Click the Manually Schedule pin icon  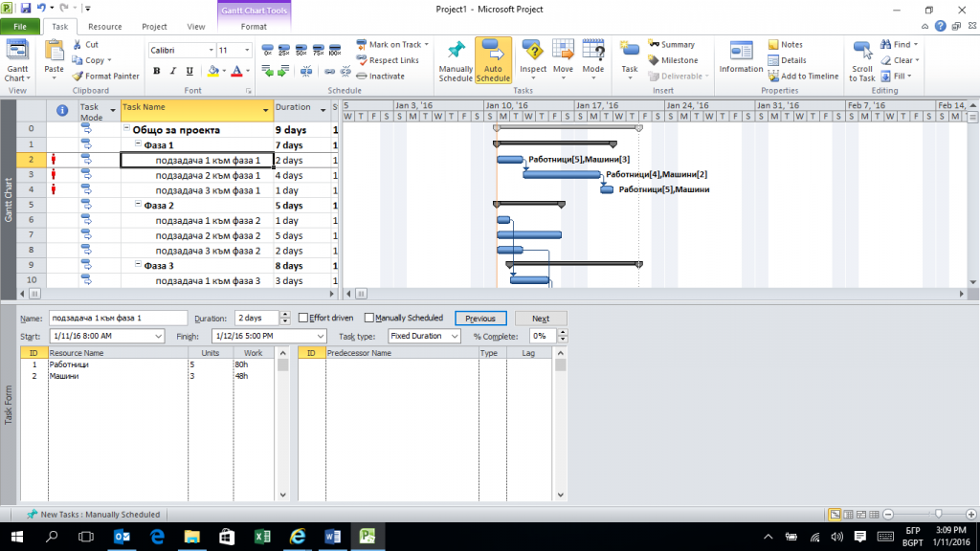pyautogui.click(x=456, y=52)
